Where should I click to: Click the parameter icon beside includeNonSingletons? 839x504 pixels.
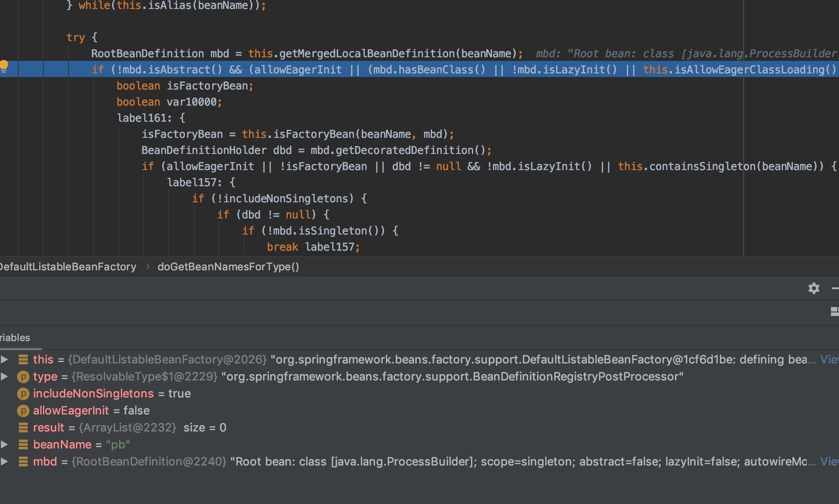23,394
